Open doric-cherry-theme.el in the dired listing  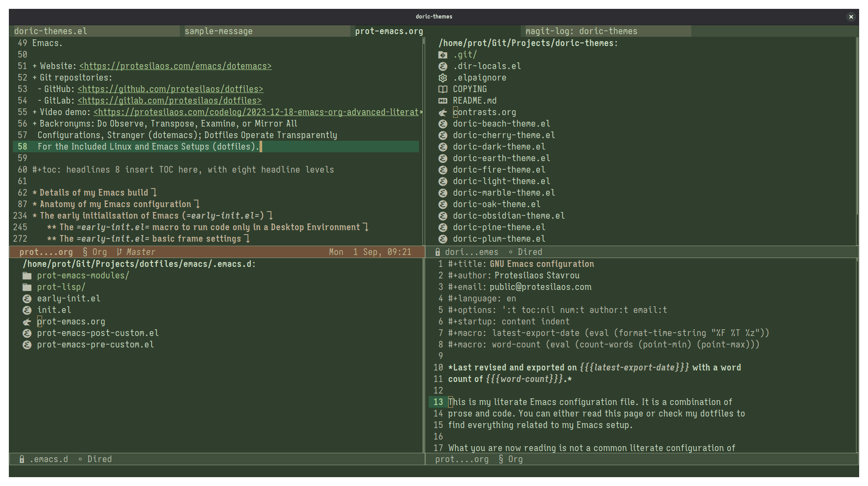pyautogui.click(x=504, y=135)
